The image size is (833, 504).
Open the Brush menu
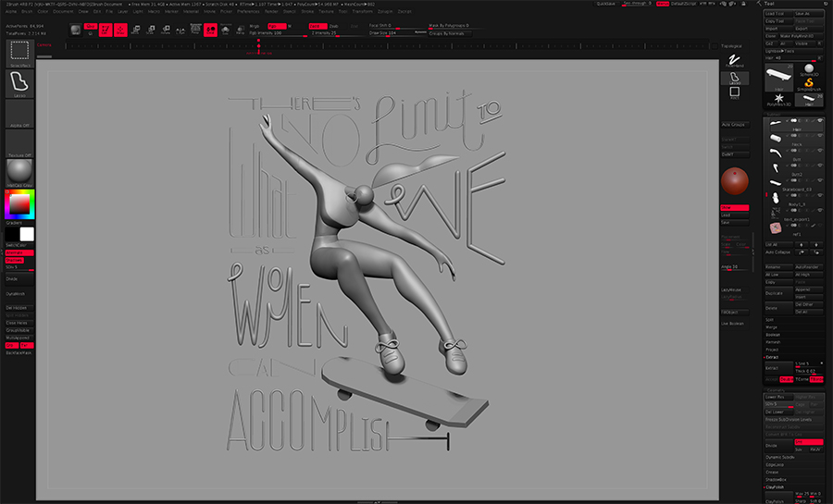pyautogui.click(x=27, y=11)
